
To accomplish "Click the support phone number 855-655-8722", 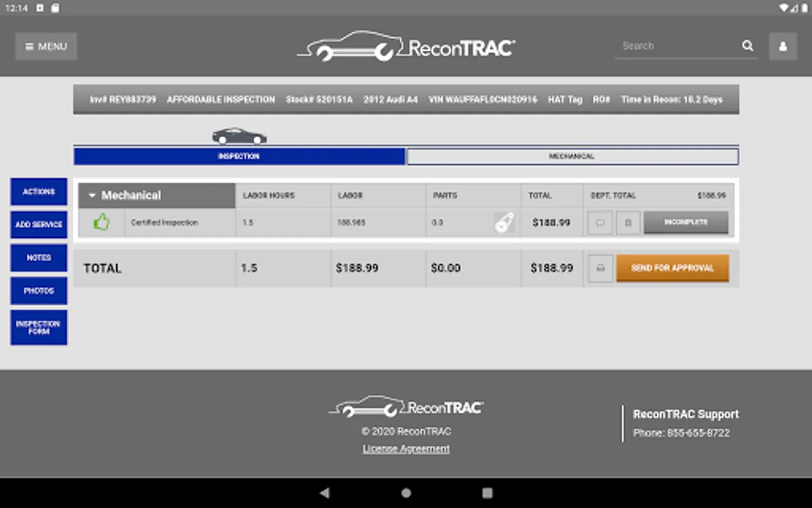I will [x=698, y=433].
